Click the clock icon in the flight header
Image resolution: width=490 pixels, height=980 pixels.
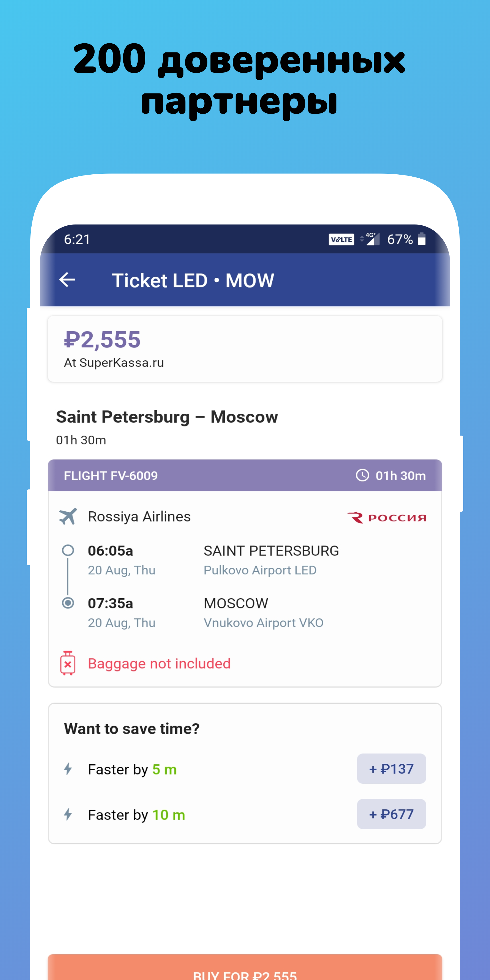362,475
